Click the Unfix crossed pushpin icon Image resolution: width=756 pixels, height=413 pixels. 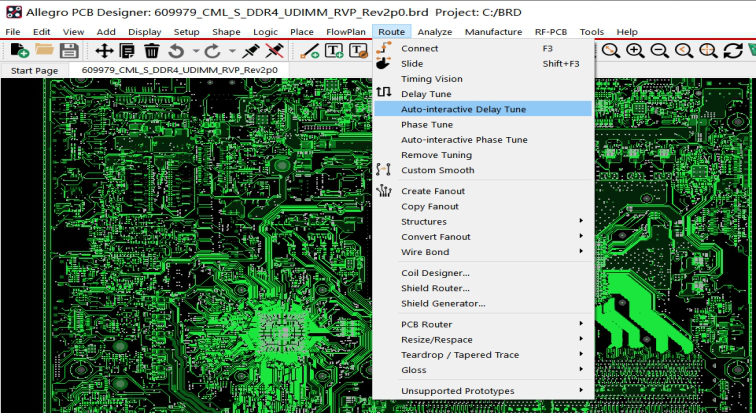tap(275, 51)
